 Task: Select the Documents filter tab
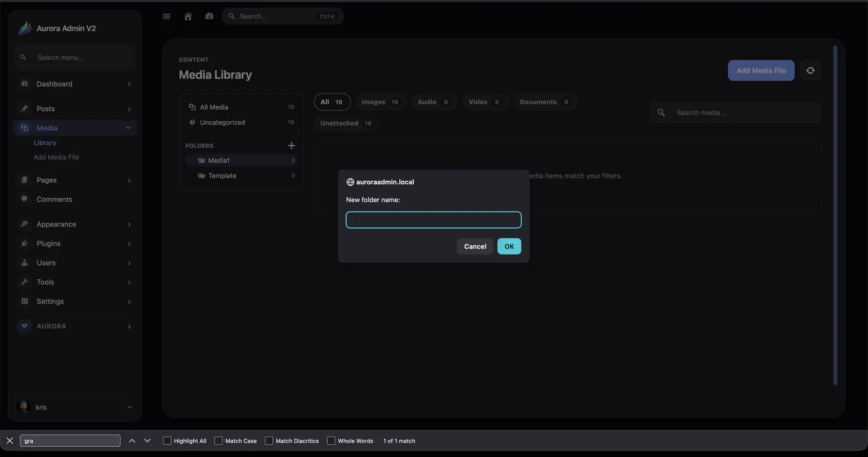(x=545, y=102)
